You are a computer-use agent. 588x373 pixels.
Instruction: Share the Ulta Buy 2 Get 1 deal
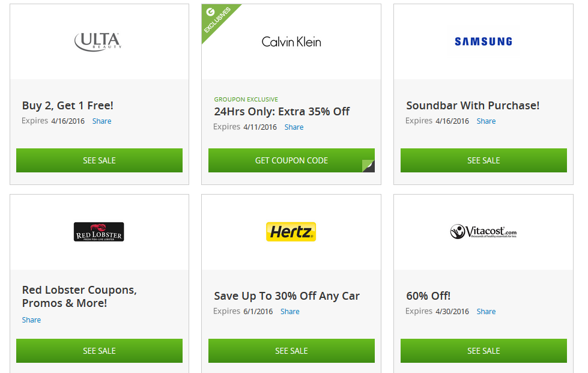(102, 121)
